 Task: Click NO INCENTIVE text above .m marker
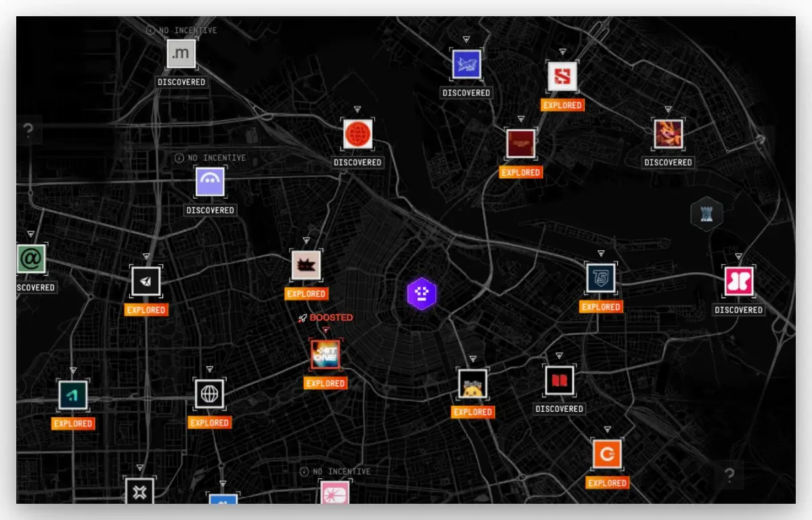click(189, 30)
